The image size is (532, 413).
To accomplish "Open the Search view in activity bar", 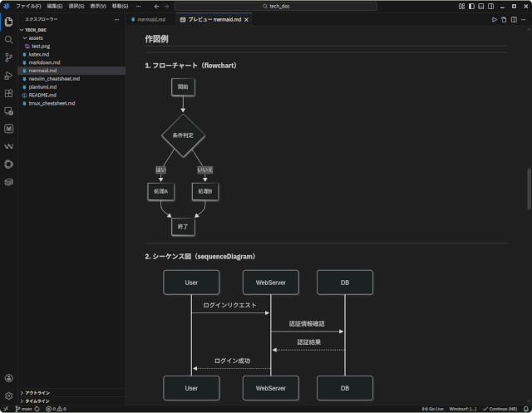I will 8,39.
